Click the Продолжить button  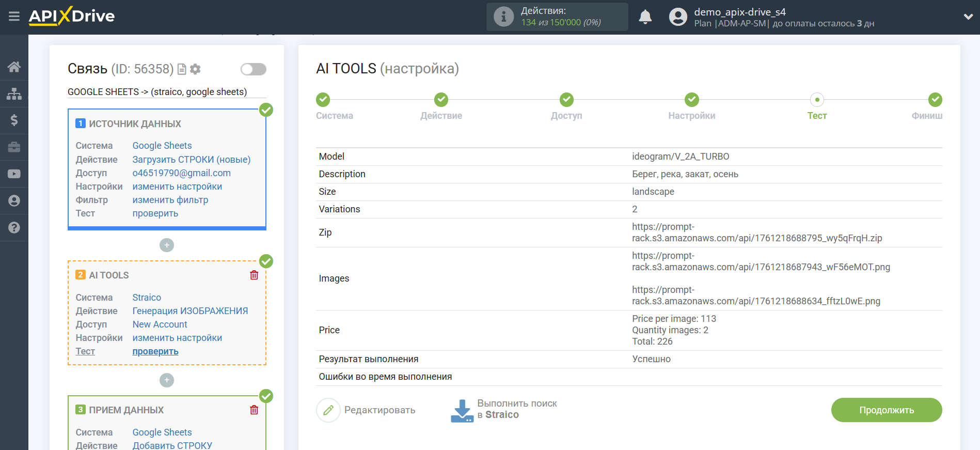[x=886, y=410]
